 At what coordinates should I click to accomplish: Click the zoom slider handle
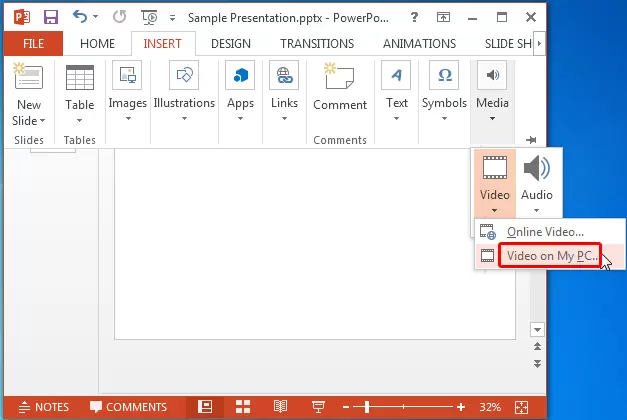[367, 407]
